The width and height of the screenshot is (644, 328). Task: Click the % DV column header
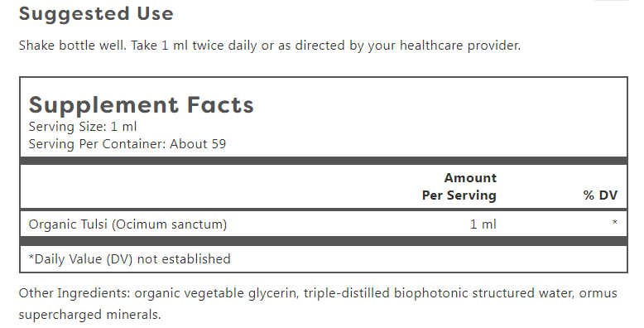point(600,195)
